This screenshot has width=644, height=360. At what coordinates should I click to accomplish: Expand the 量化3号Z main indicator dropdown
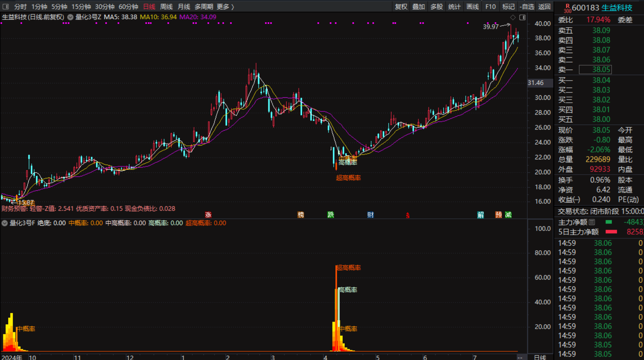coord(70,17)
